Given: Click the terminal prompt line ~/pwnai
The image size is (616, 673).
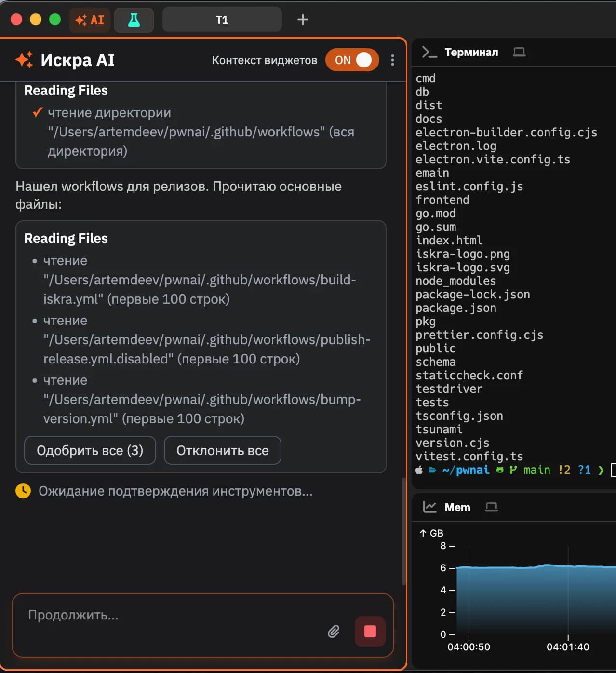Looking at the screenshot, I should point(465,470).
